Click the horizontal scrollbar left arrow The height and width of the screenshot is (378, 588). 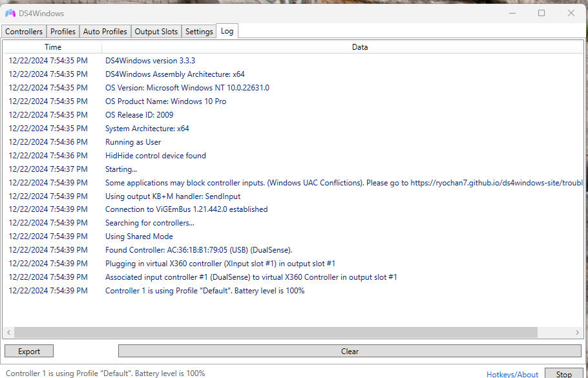(8, 332)
